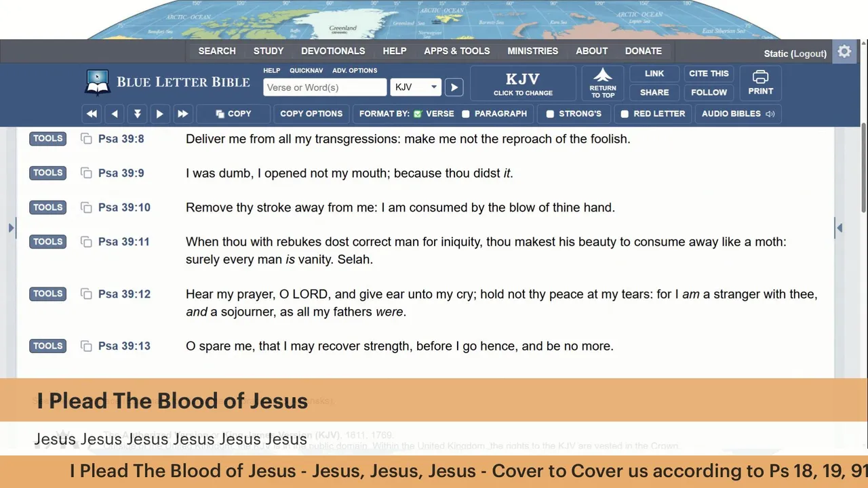Open Apps & Tools menu
Screen dimensions: 868x488
click(457, 51)
